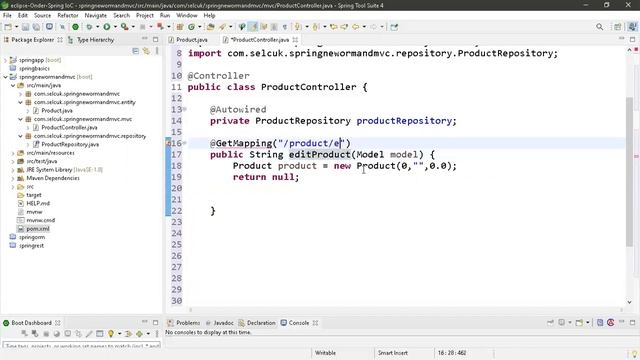Collapse the springnewormandmvc project node
640x360 pixels.
[x=5, y=77]
